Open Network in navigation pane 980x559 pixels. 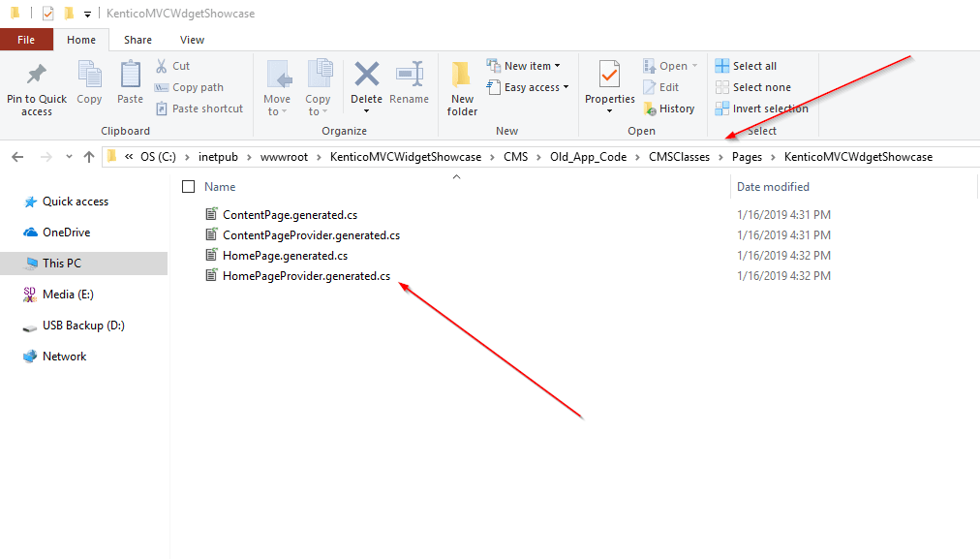pos(55,357)
